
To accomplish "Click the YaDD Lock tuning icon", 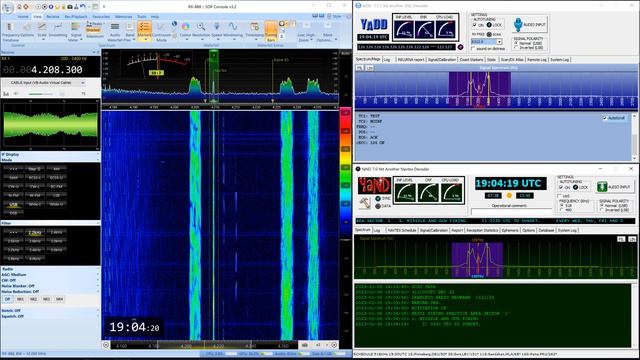I will coord(489,25).
